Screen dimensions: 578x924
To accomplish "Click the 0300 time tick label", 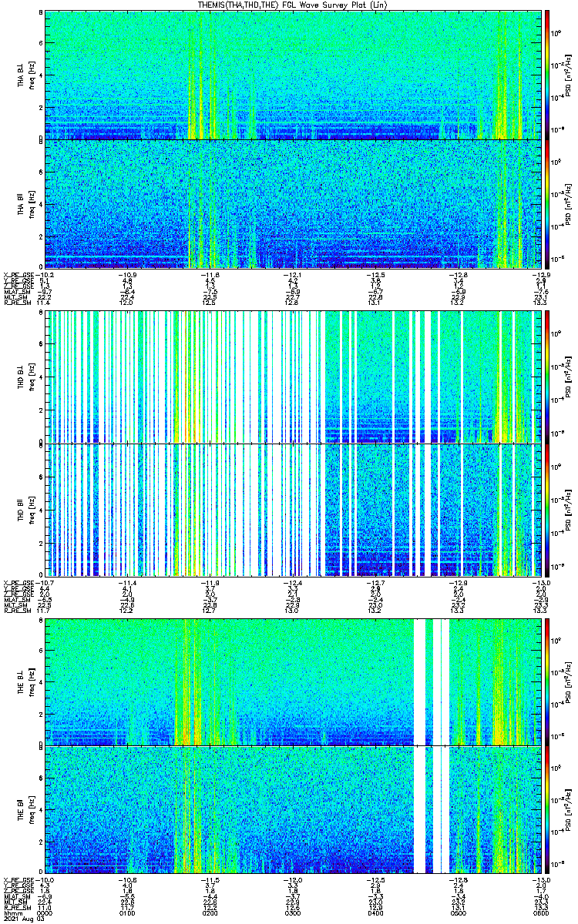I will pyautogui.click(x=293, y=913).
